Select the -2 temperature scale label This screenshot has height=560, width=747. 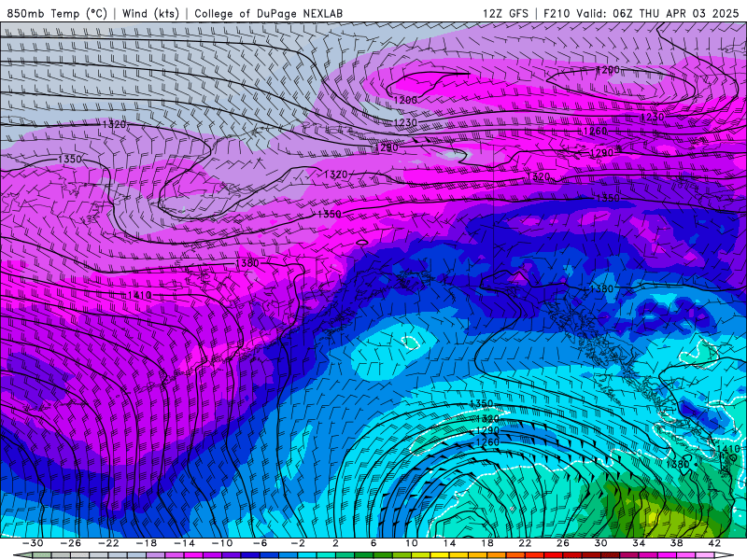(298, 543)
